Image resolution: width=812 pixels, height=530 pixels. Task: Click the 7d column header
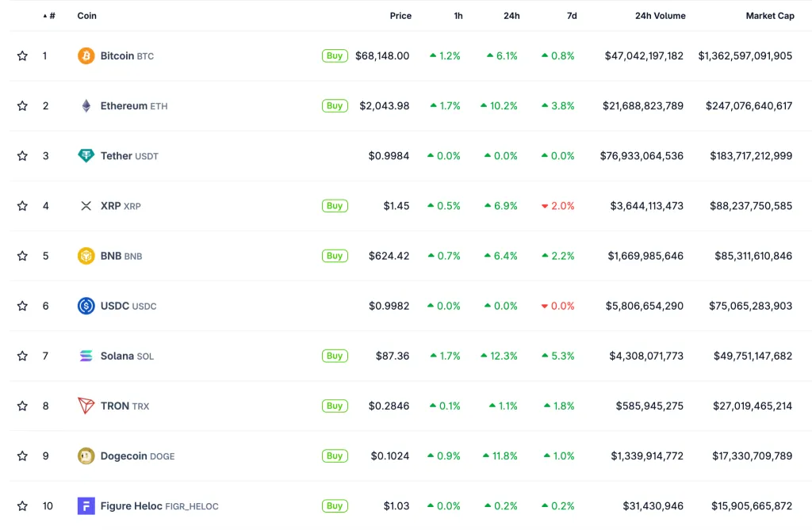pos(572,16)
